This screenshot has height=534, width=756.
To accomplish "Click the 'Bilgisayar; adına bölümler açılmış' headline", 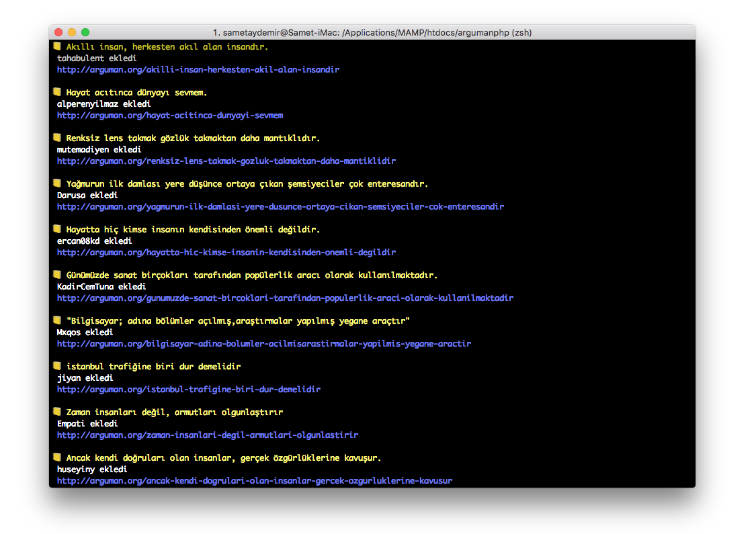I will click(238, 321).
